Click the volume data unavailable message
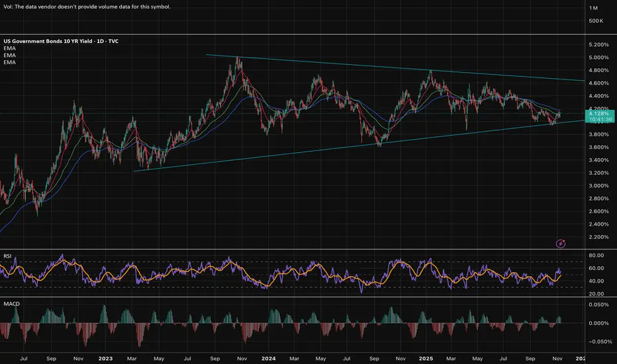617x364 pixels. click(x=85, y=7)
